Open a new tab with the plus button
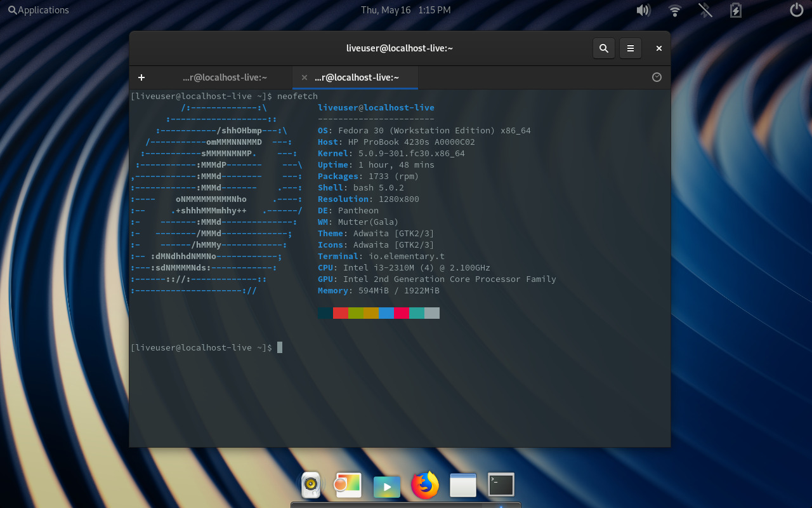The width and height of the screenshot is (812, 508). pos(141,77)
